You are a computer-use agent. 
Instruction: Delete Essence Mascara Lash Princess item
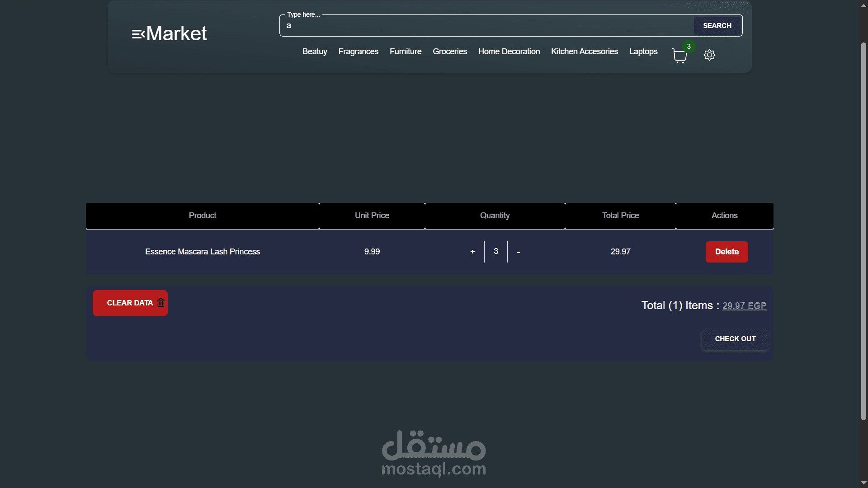[x=726, y=252]
